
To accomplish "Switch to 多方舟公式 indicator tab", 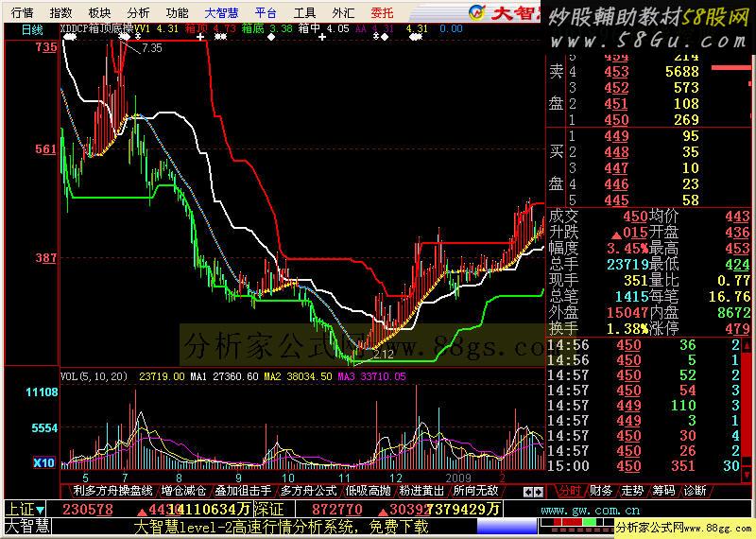I will point(309,491).
